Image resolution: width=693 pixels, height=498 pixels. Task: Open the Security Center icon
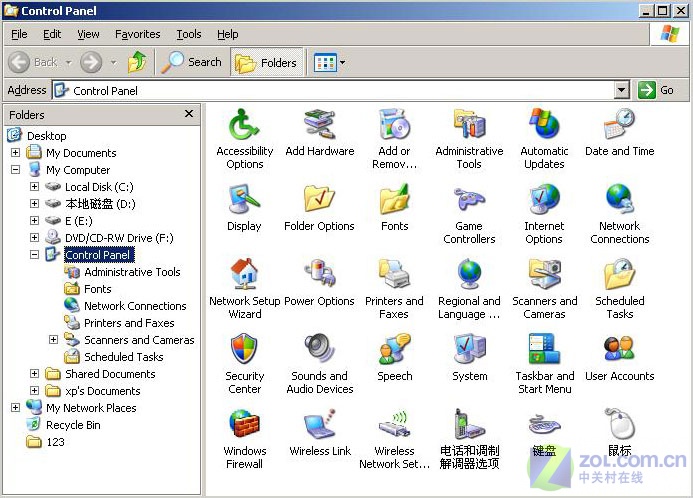[x=244, y=350]
